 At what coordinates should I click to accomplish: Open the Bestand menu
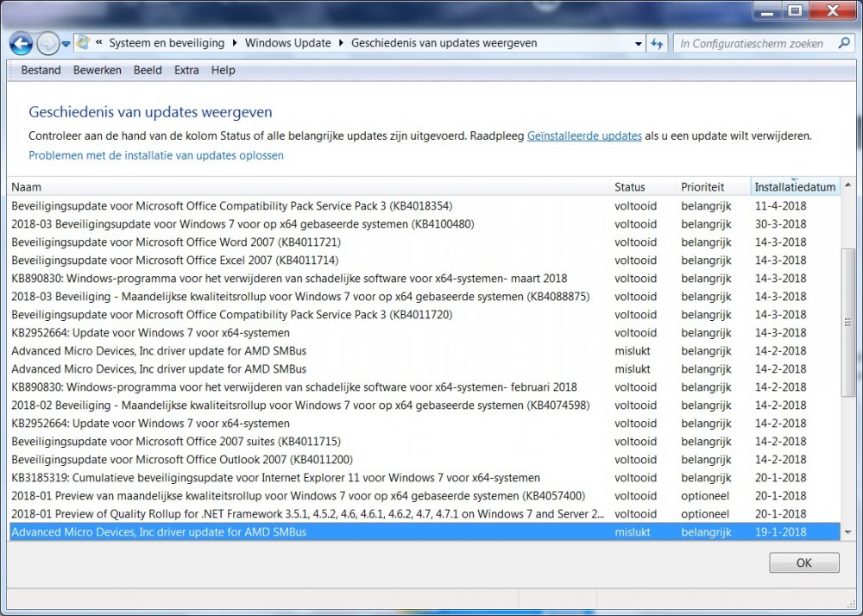pyautogui.click(x=41, y=70)
